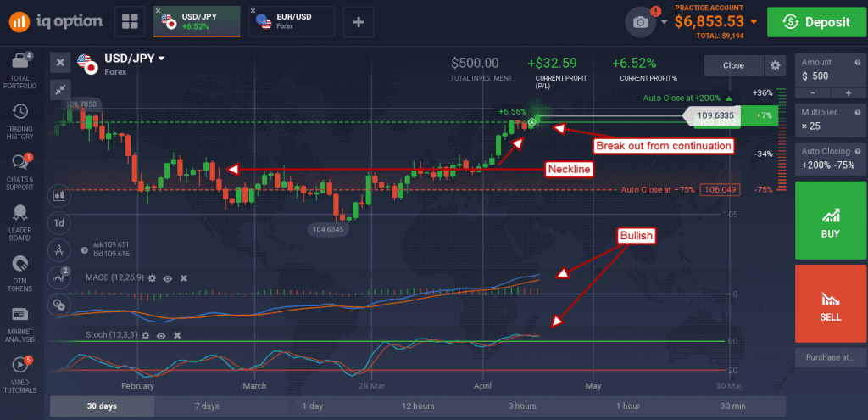Toggle MACD indicator visibility eye
The image size is (868, 420).
coord(168,277)
